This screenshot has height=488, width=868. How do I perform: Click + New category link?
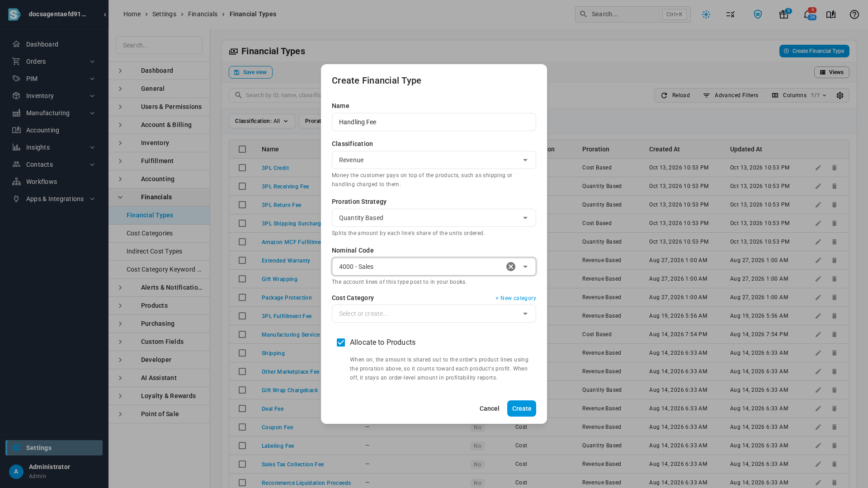[516, 298]
